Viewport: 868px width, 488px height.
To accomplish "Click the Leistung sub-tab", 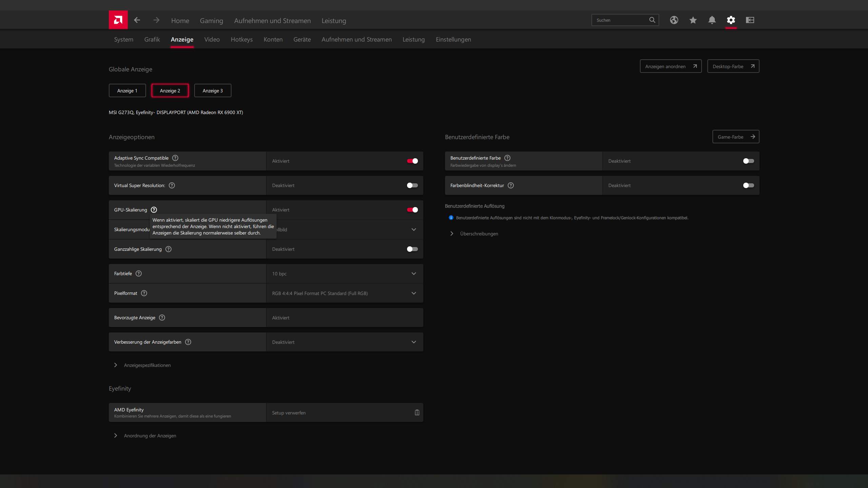I will [413, 39].
